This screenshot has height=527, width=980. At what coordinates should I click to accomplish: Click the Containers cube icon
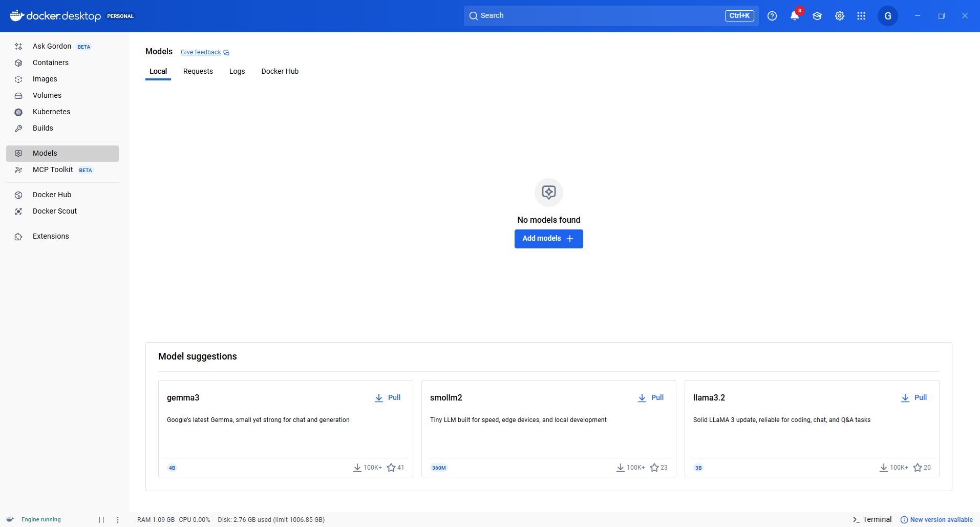(18, 63)
